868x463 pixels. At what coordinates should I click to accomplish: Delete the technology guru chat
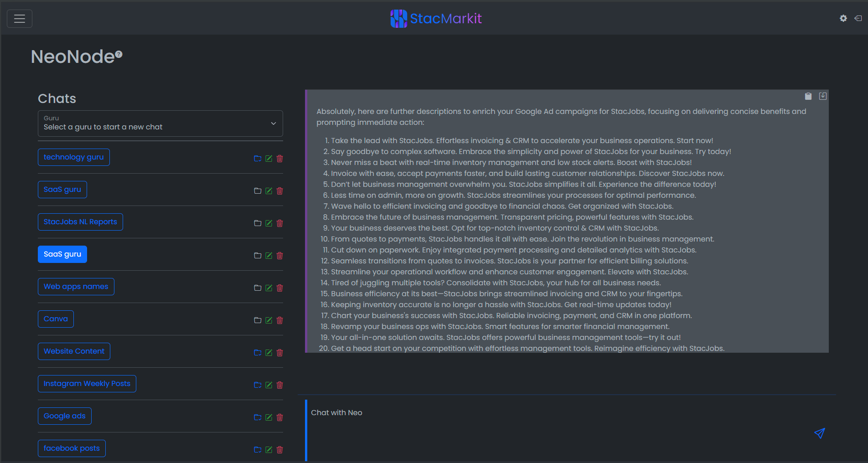pos(280,159)
